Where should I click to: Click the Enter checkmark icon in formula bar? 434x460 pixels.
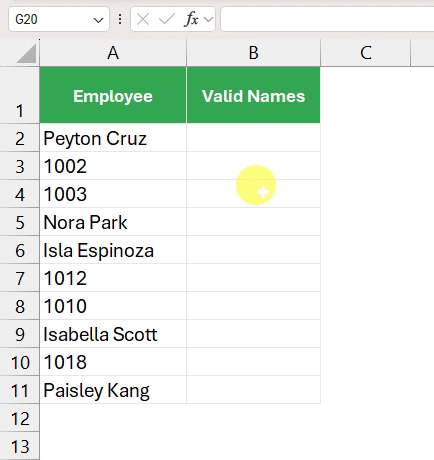click(x=167, y=19)
